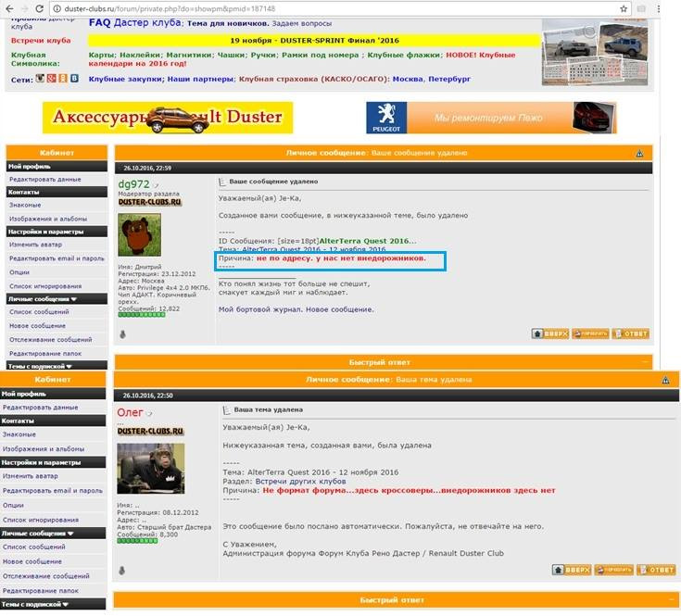Open the club Instagram icon beside Сети
This screenshot has width=681, height=616.
(x=40, y=78)
